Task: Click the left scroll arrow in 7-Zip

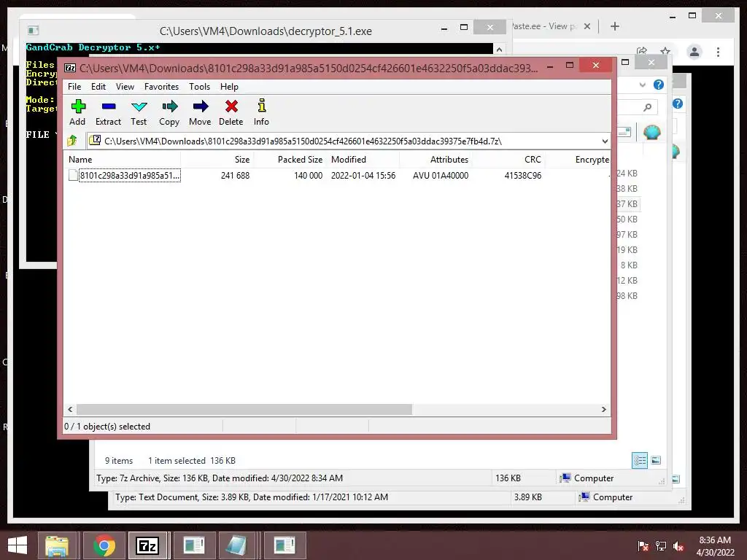Action: pyautogui.click(x=70, y=410)
